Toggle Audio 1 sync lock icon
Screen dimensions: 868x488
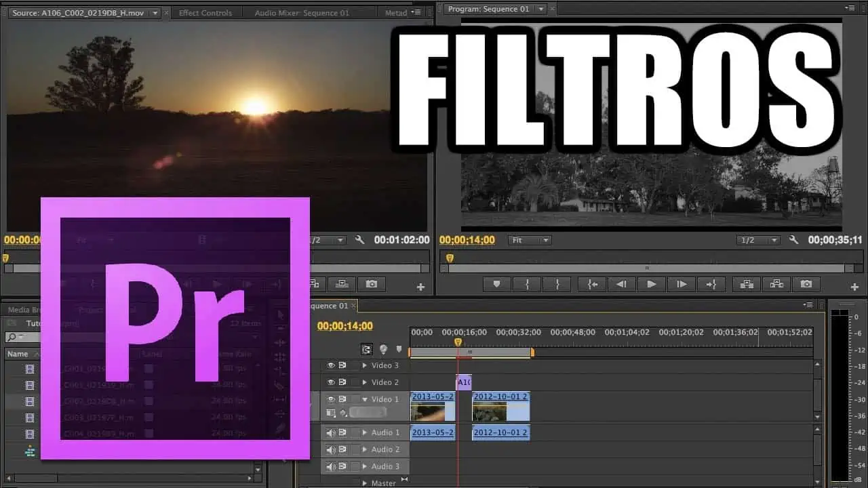343,432
